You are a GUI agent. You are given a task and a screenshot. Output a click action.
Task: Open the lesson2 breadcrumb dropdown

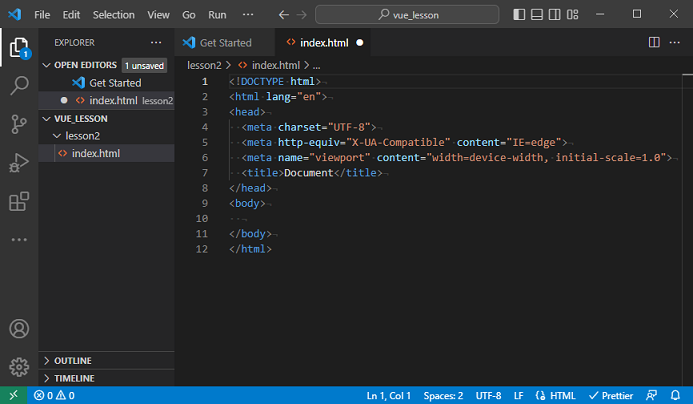click(204, 65)
